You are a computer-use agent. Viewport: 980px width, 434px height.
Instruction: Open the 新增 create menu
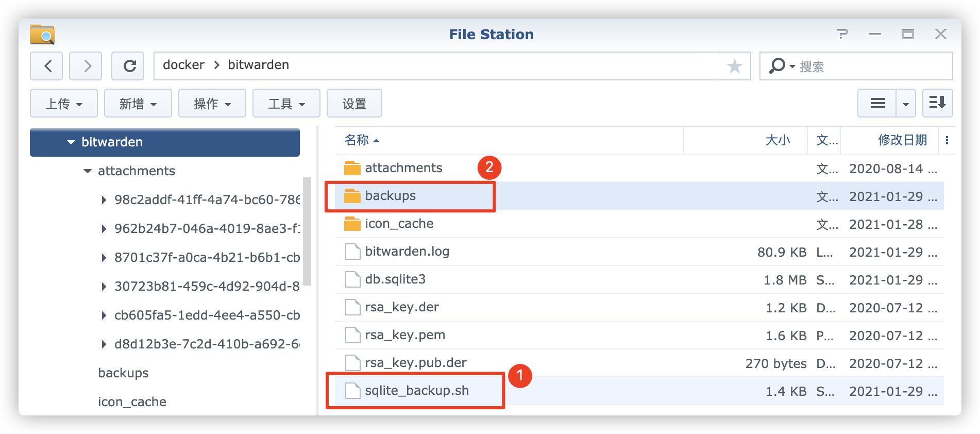click(138, 103)
